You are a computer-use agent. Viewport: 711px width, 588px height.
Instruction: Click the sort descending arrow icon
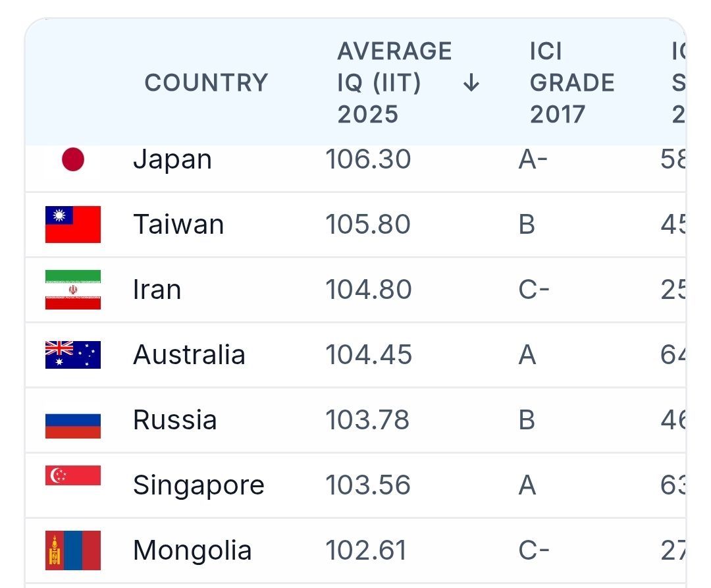pos(471,83)
